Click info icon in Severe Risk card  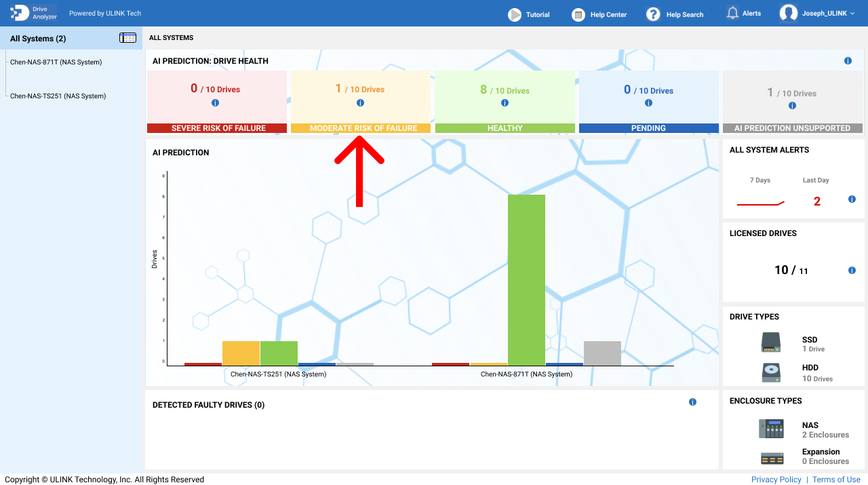pos(216,103)
